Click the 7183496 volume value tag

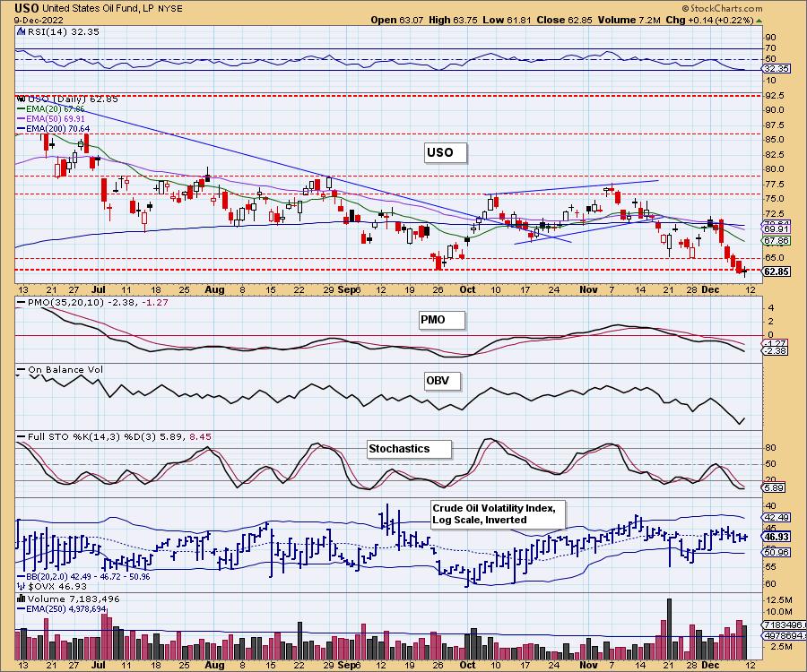coord(784,625)
